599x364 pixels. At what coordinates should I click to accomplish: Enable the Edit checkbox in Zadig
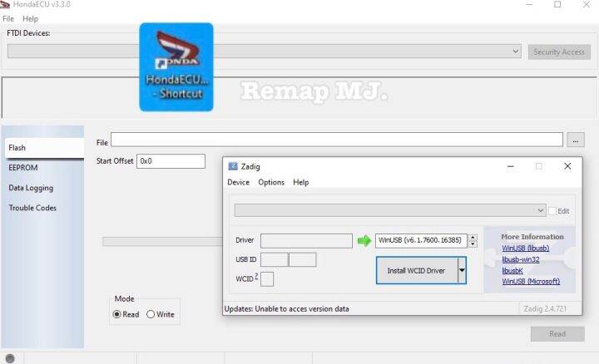(552, 211)
